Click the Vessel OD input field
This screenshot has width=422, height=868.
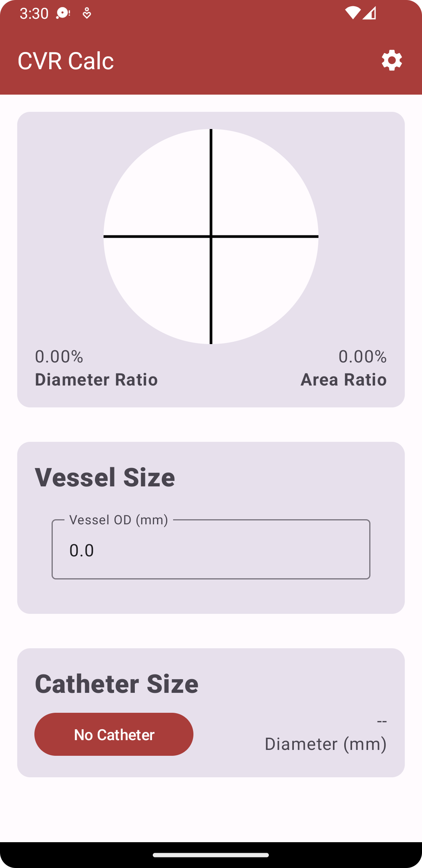point(211,550)
